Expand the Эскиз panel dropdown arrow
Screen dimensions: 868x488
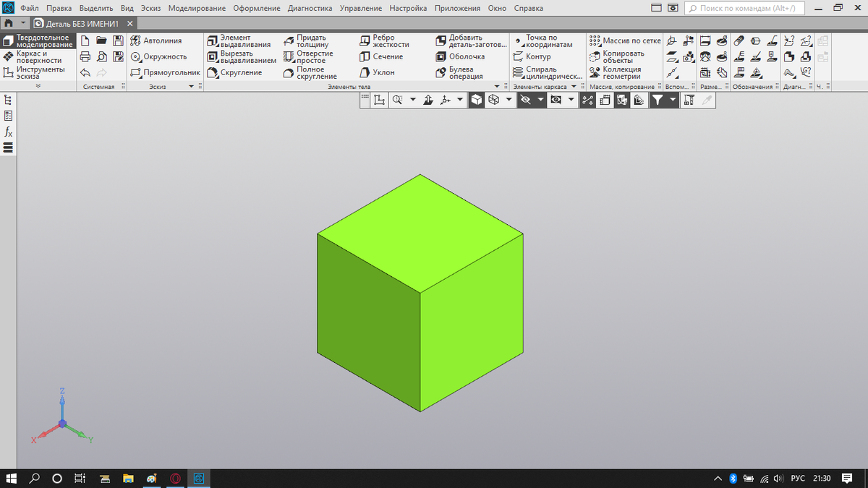pos(192,86)
